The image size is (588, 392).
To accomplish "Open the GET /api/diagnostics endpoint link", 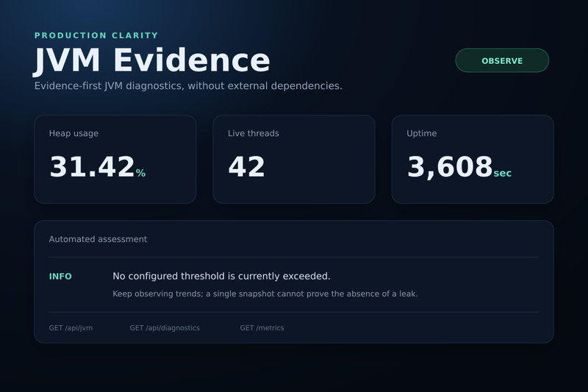I will tap(165, 328).
